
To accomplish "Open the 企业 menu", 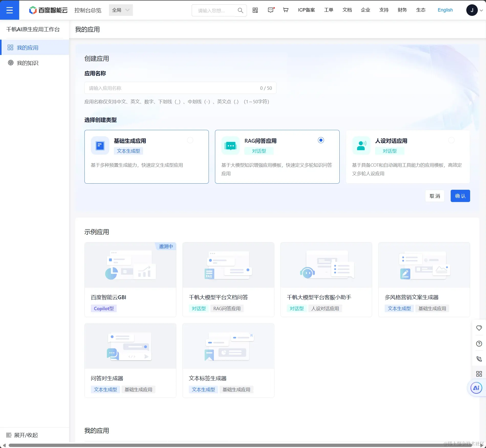I will 365,10.
